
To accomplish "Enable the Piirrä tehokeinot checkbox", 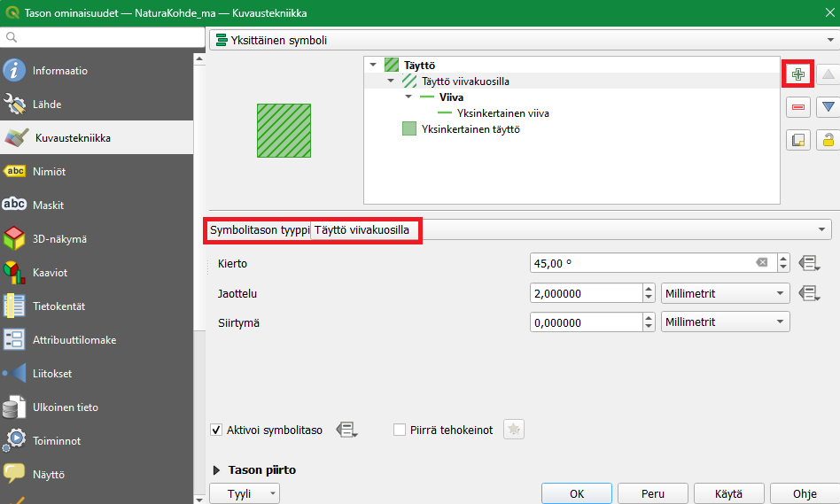I will (400, 430).
